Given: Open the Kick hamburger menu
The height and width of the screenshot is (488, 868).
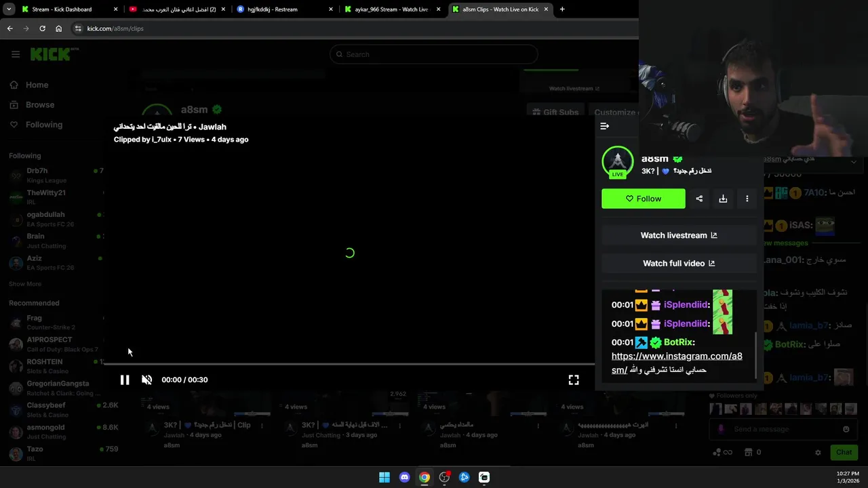Looking at the screenshot, I should 16,54.
